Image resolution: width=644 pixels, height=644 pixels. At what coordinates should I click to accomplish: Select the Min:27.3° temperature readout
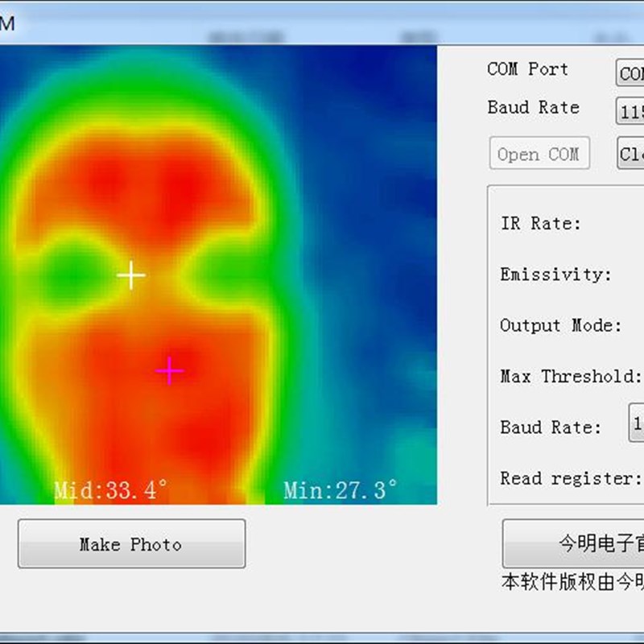341,489
